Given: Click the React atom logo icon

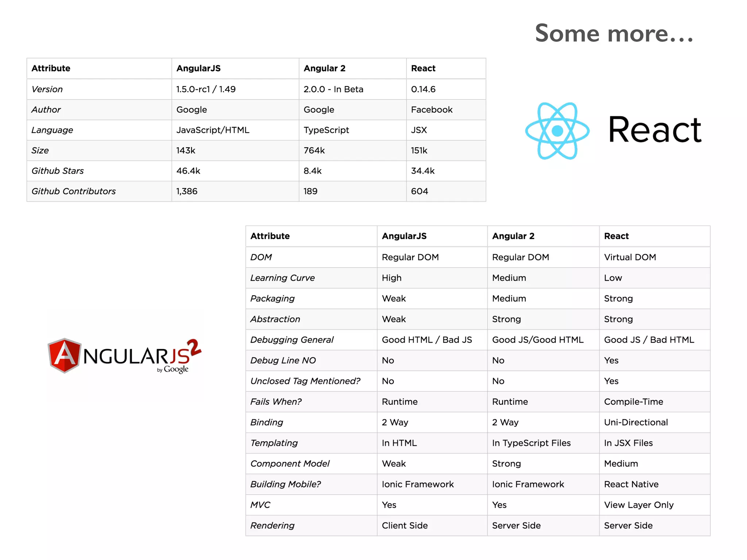Looking at the screenshot, I should 557,131.
